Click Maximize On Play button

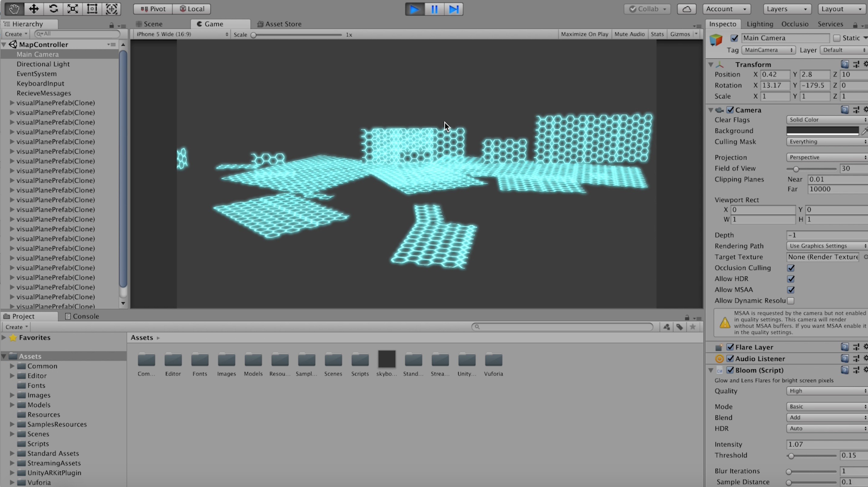coord(584,34)
